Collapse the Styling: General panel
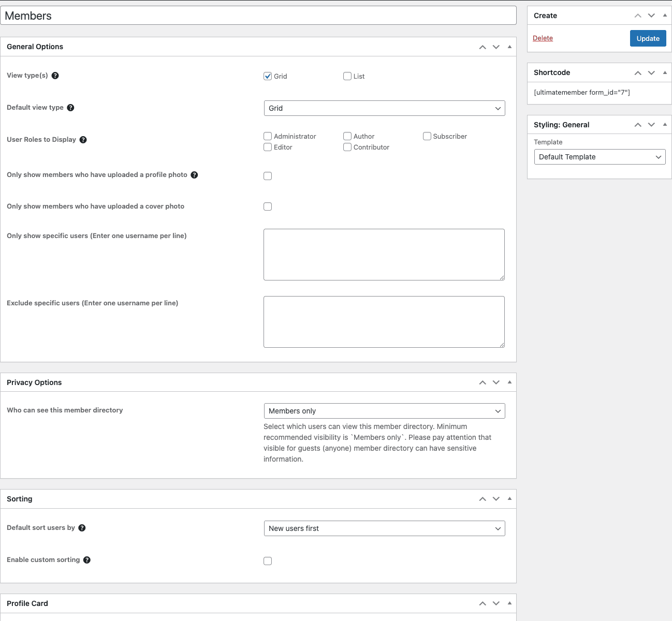The image size is (672, 621). click(665, 125)
